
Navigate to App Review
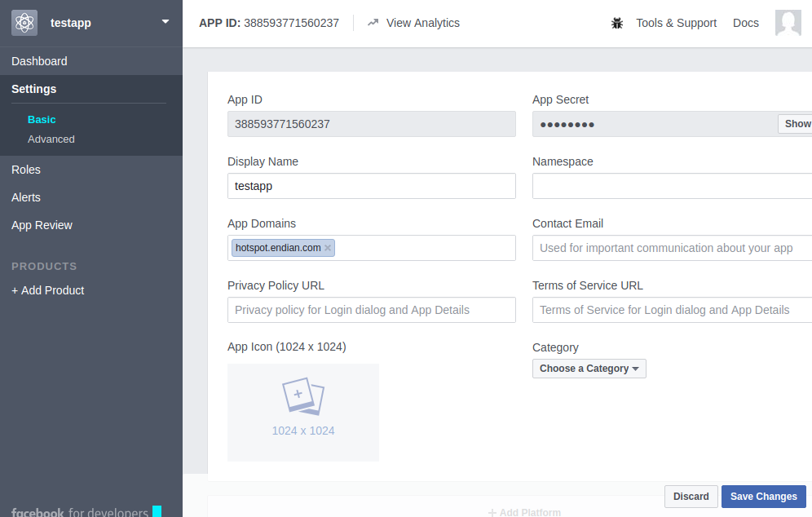click(42, 225)
